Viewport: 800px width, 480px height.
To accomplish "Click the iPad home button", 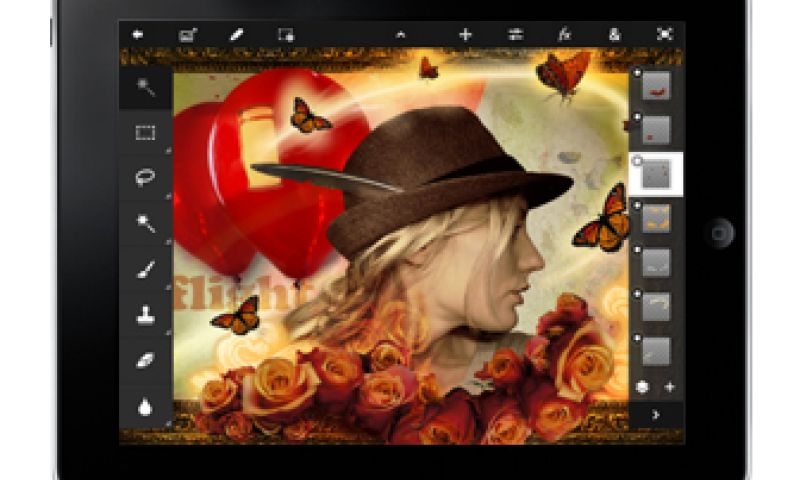I will (x=720, y=233).
